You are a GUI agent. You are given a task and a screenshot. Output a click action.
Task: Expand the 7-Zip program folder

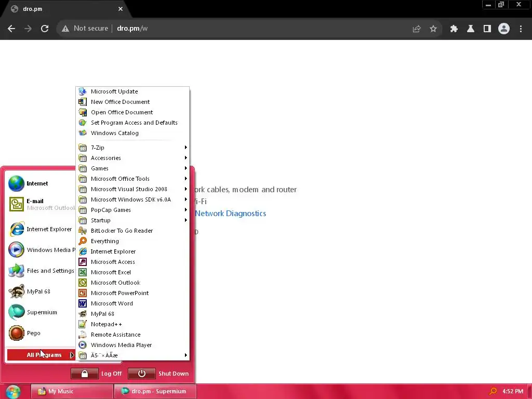coord(132,148)
